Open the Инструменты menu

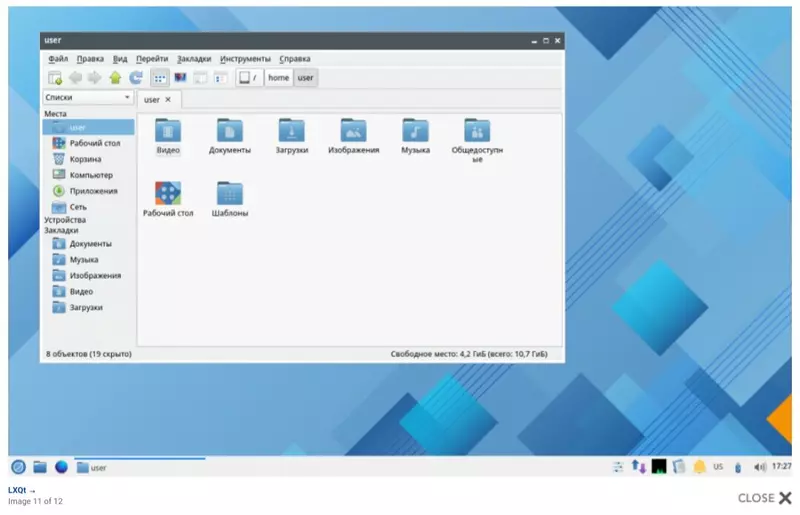point(244,59)
